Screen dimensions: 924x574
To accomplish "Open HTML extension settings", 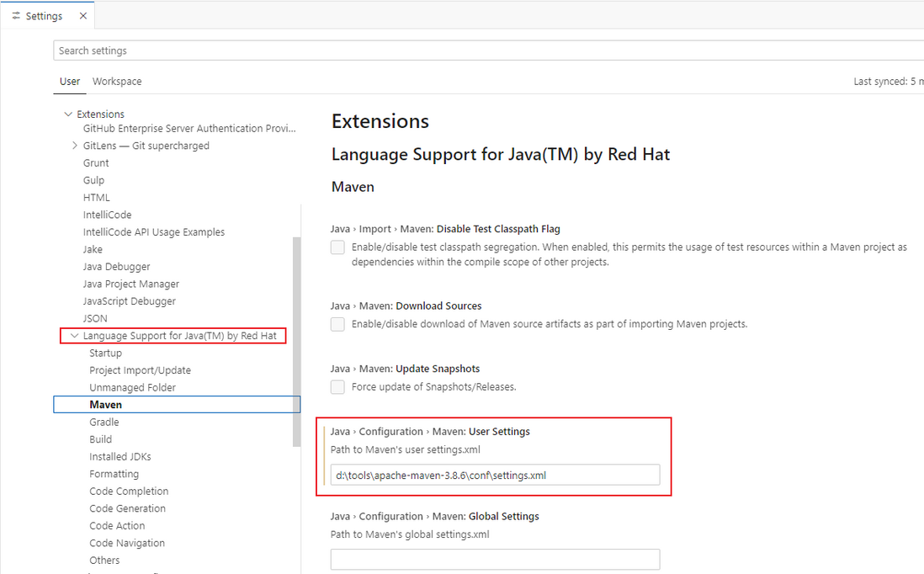I will click(97, 198).
